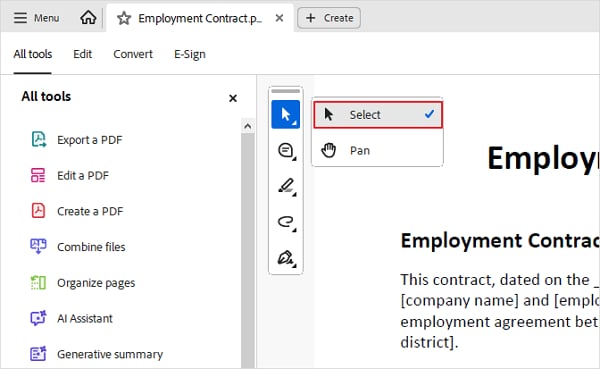Click the AI Assistant icon
The width and height of the screenshot is (600, 369).
[x=38, y=318]
